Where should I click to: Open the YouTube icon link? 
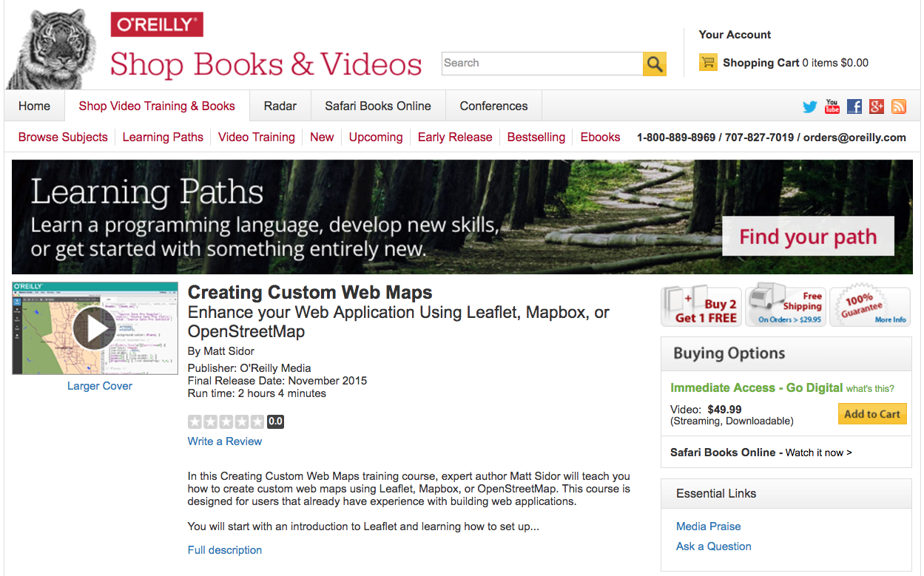coord(832,106)
